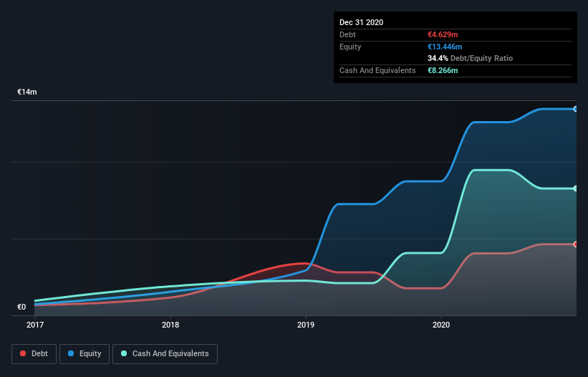The image size is (588, 377).
Task: Click the blue Equity legend dot
Action: pos(71,353)
